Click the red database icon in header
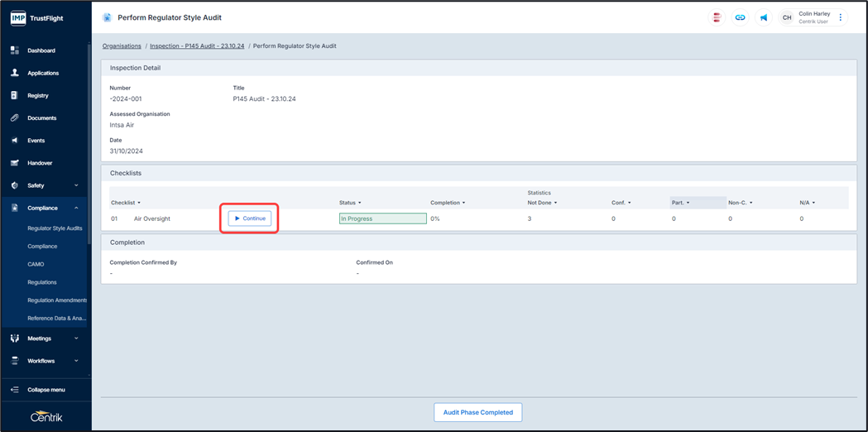 point(717,17)
